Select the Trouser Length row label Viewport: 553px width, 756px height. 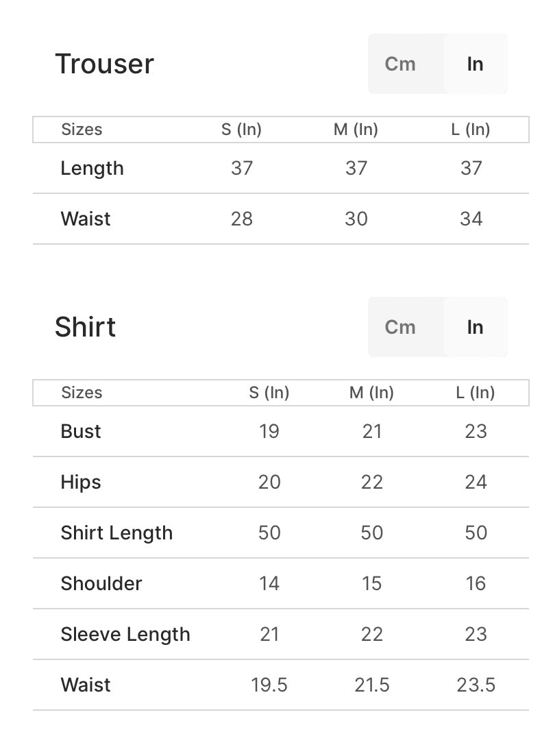click(x=92, y=168)
